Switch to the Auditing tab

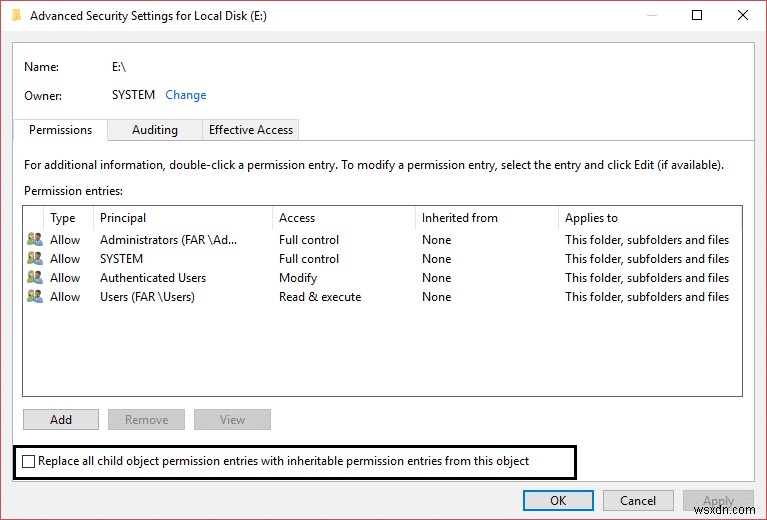(155, 130)
